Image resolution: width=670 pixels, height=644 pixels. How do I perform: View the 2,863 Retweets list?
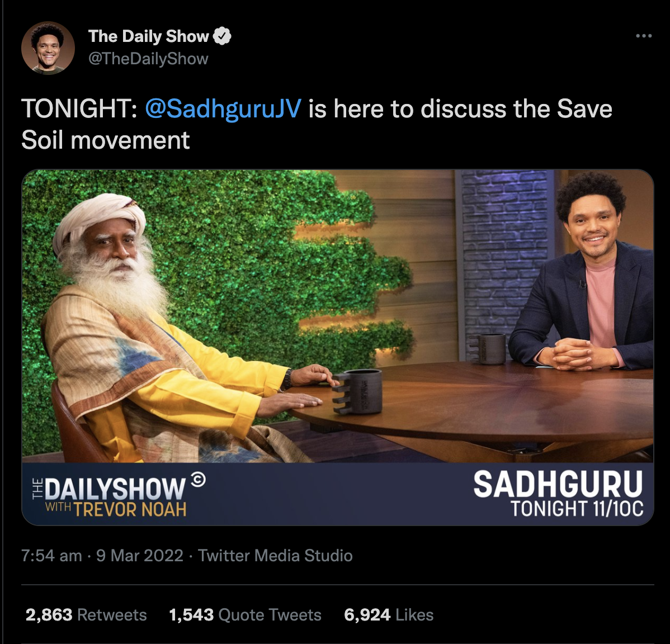click(x=86, y=615)
